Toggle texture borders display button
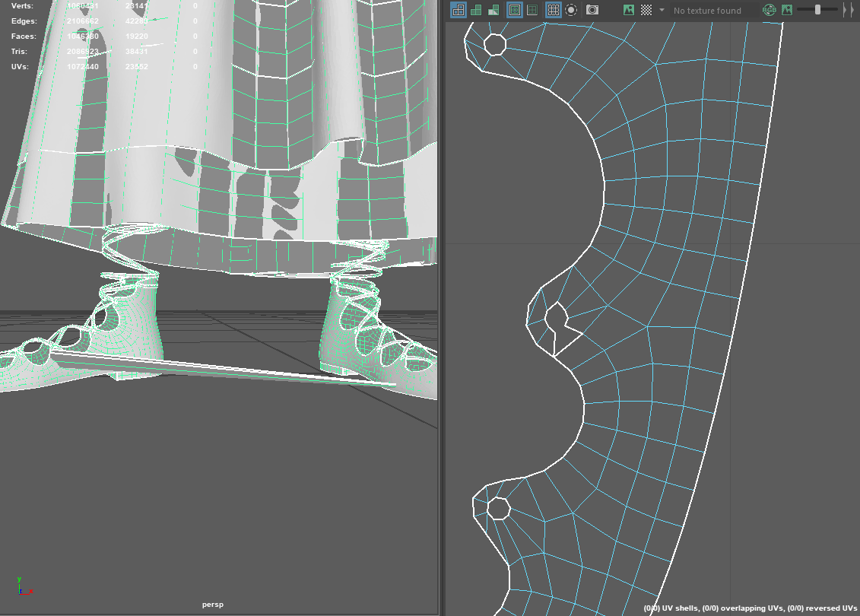Image resolution: width=860 pixels, height=616 pixels. click(515, 10)
